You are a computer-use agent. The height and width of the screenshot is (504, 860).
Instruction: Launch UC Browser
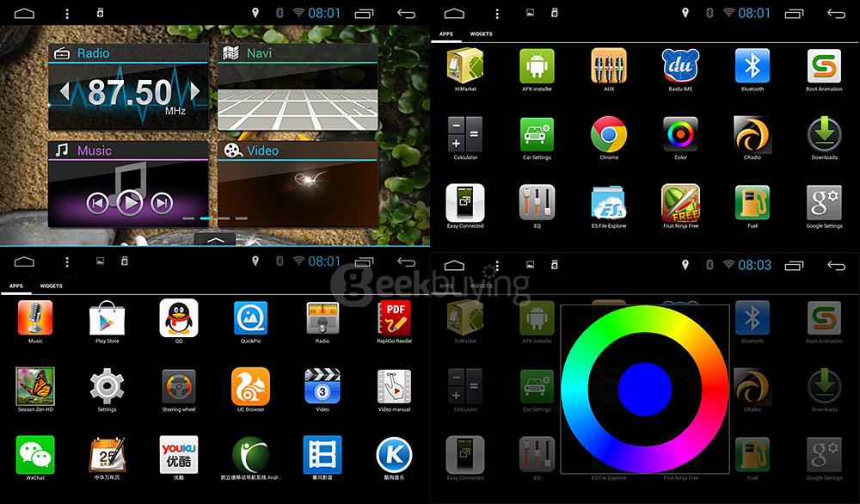250,387
